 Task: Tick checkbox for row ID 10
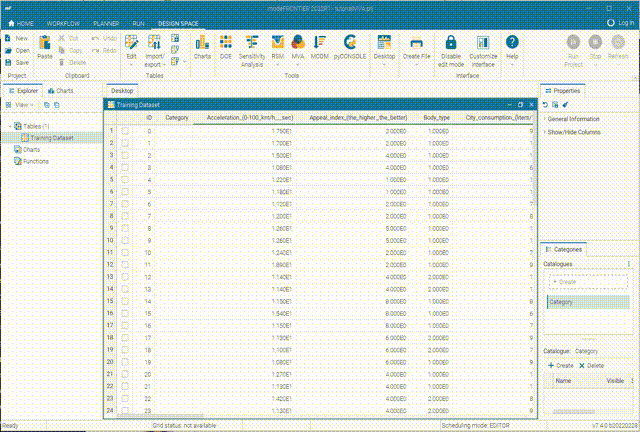(125, 253)
